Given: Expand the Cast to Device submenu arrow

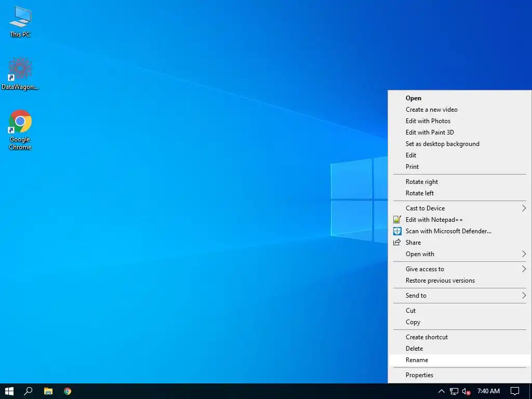Looking at the screenshot, I should [524, 208].
